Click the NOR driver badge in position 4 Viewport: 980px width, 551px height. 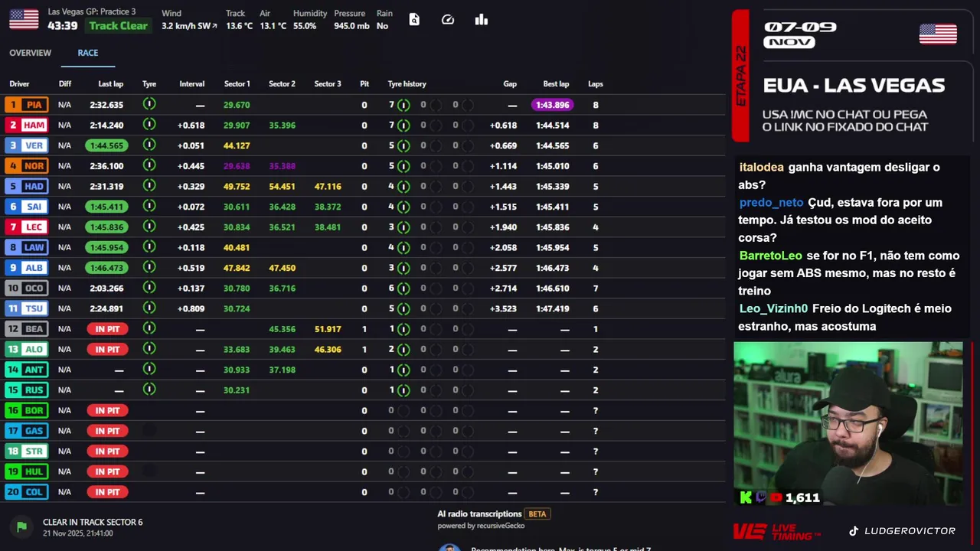[27, 166]
